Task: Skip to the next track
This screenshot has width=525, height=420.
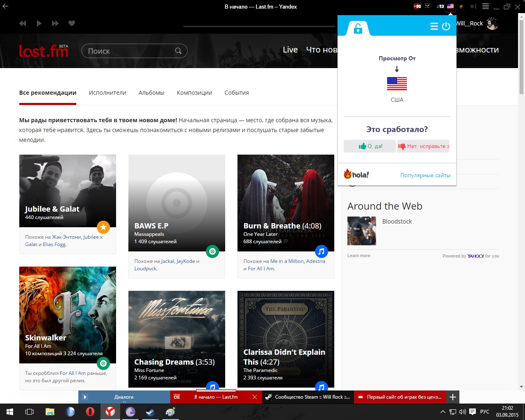Action: click(x=55, y=23)
